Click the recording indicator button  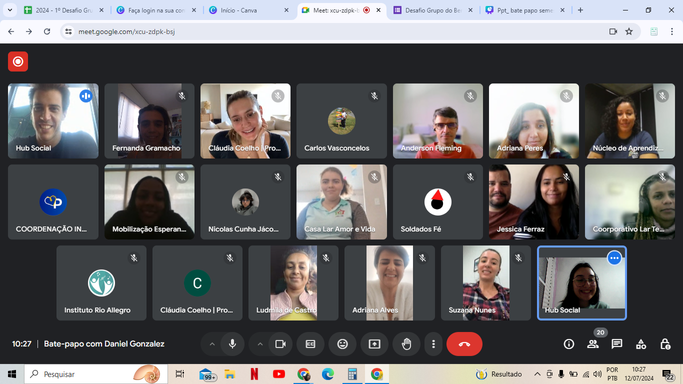[18, 61]
